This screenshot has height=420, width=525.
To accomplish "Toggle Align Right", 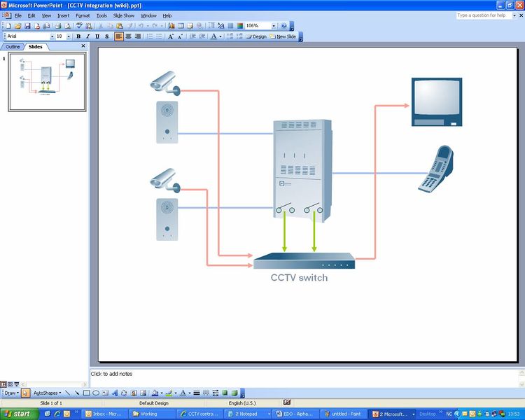I will click(x=138, y=36).
